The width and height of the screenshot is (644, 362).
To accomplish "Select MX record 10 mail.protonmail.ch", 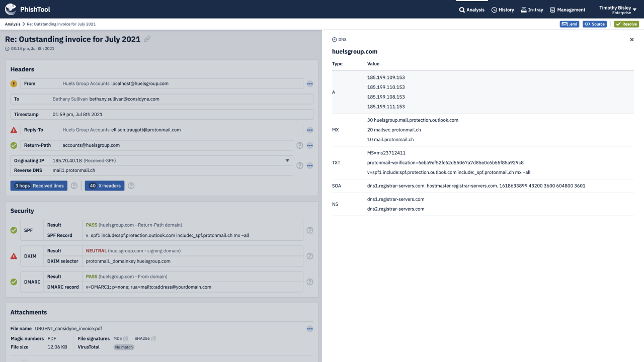I will [390, 139].
